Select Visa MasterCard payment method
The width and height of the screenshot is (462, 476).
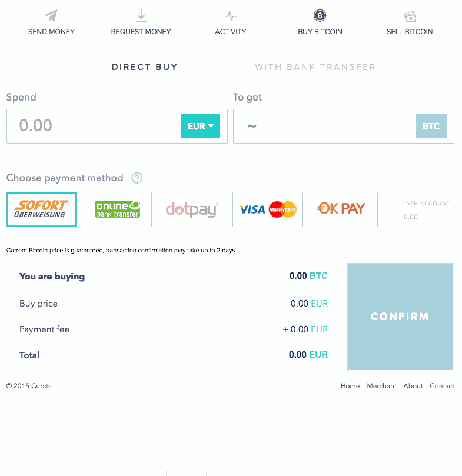[x=267, y=209]
